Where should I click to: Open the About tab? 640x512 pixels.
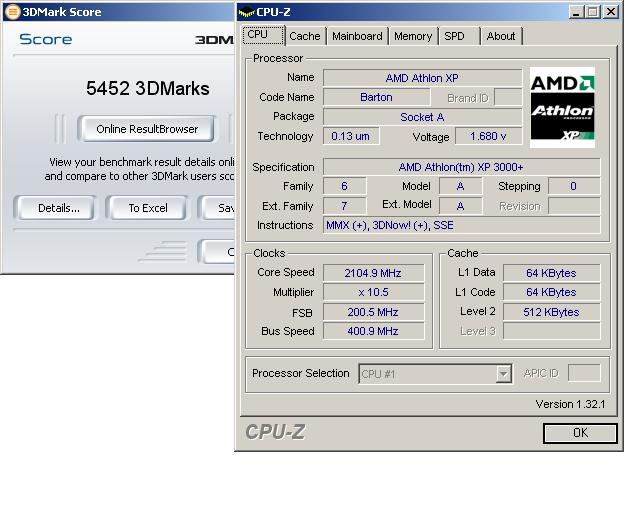pos(501,36)
